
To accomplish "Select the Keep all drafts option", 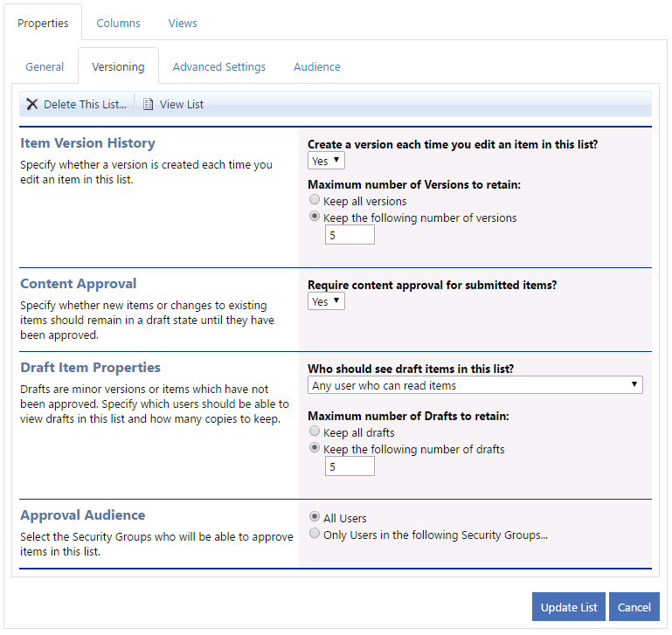I will pos(315,431).
